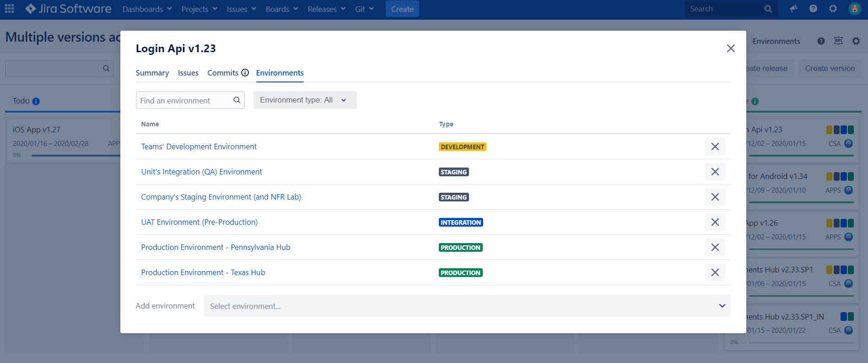Expand the Releases menu in top navigation

[x=327, y=9]
